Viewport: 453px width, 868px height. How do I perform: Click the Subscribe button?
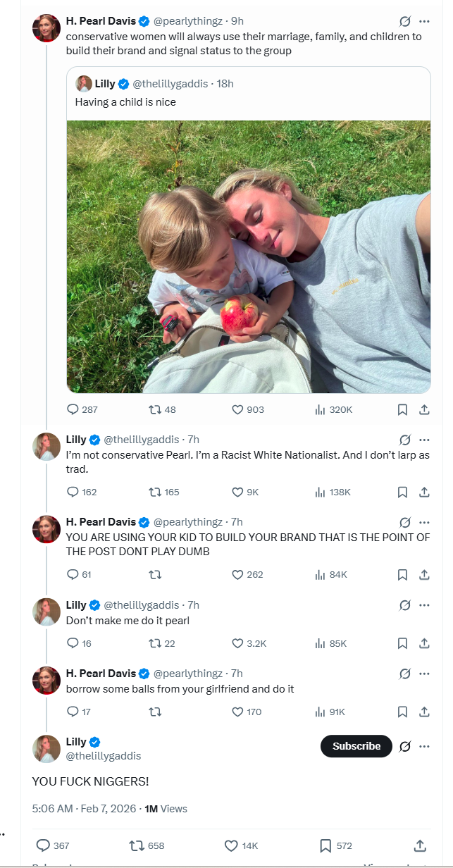(356, 746)
